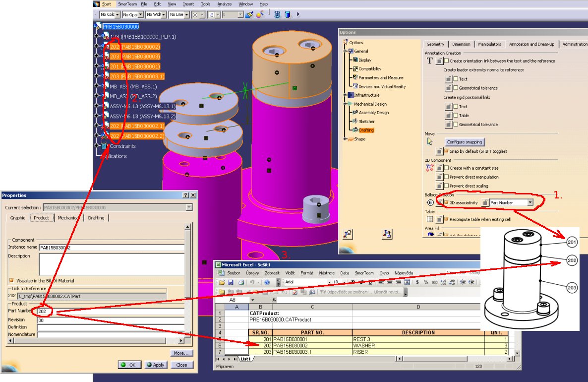Toggle Snap by default (SHIFT toggles)
Screen dimensions: 588x382
(446, 151)
